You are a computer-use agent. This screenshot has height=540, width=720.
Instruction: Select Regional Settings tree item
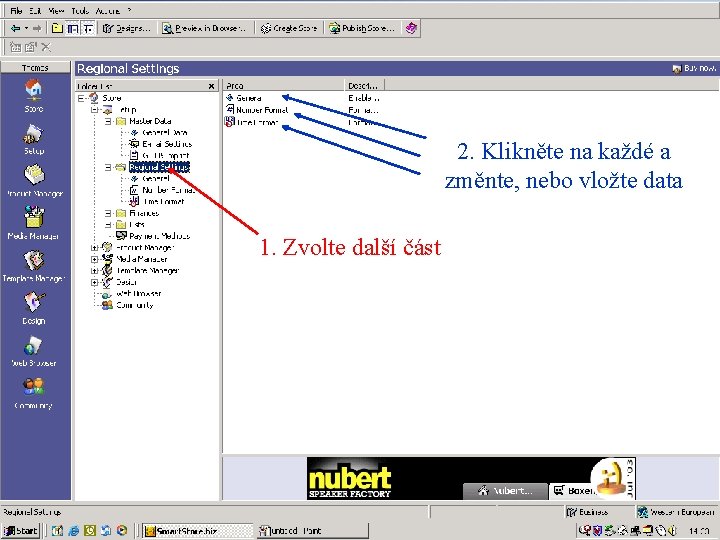159,167
